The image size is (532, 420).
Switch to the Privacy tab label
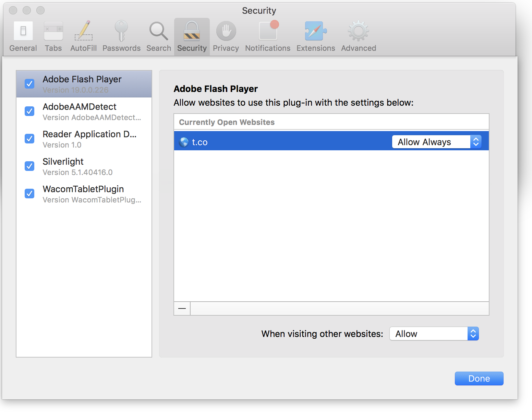[x=226, y=48]
